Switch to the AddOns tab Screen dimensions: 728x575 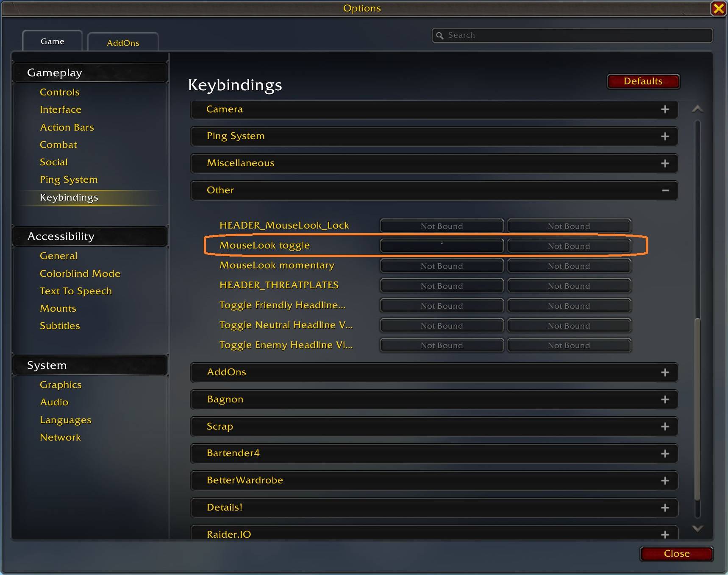123,42
